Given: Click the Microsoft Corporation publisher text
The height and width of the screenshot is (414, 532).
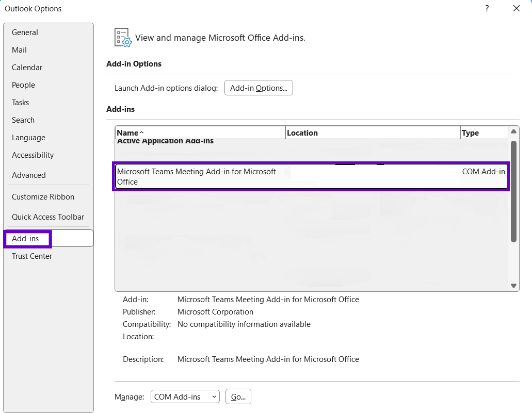Looking at the screenshot, I should click(216, 311).
